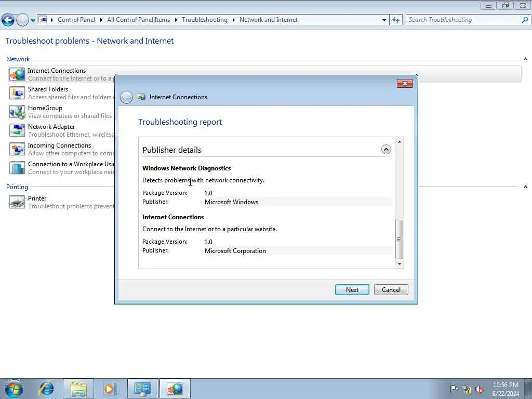Image resolution: width=532 pixels, height=399 pixels.
Task: Click the network status tray icon
Action: [467, 390]
